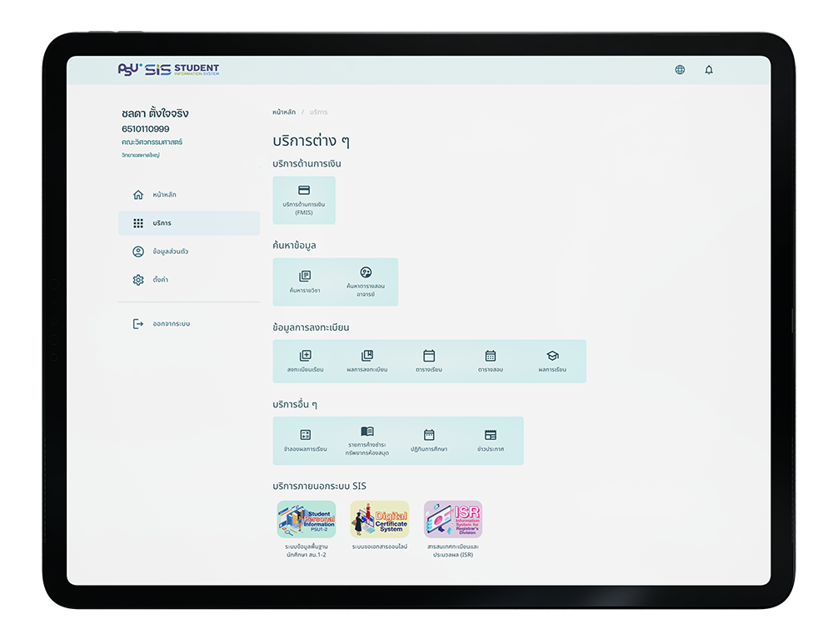Open settings (ตั้งค่า) from the sidebar
This screenshot has width=833, height=644.
(162, 279)
